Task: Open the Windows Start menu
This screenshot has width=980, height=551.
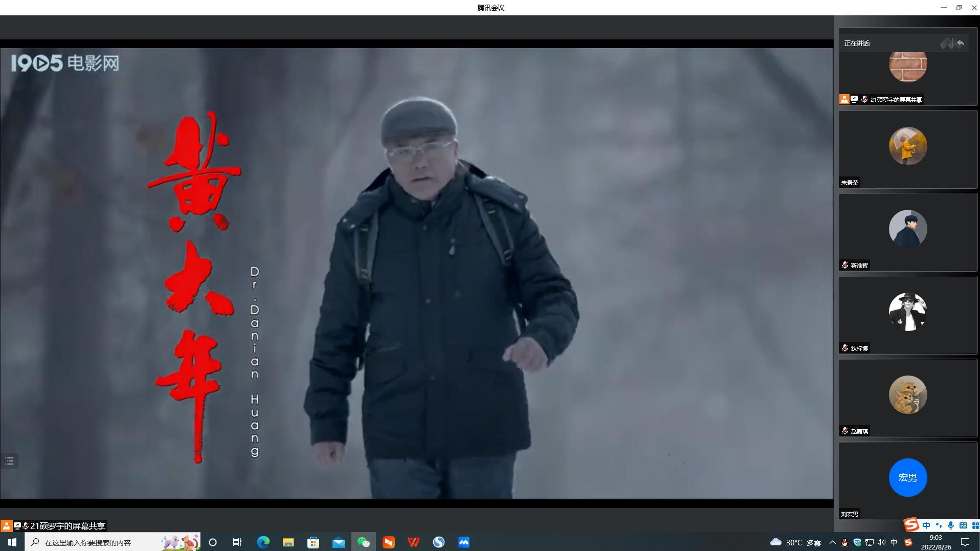Action: 12,542
